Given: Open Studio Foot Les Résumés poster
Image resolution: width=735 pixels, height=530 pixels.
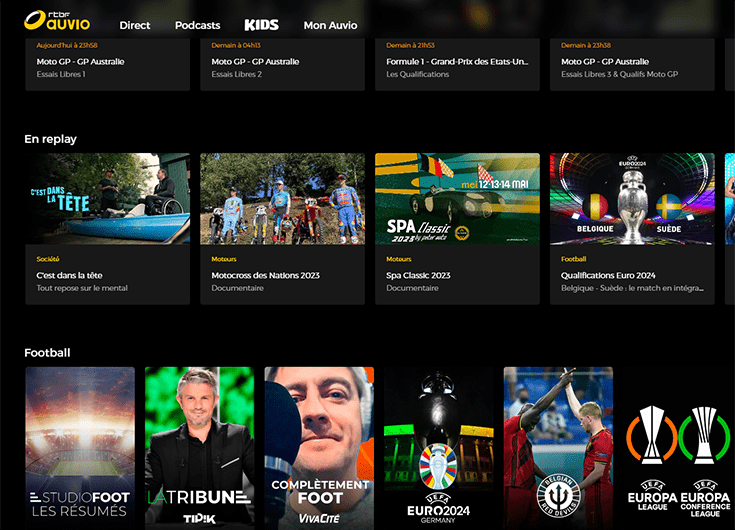Looking at the screenshot, I should (80, 448).
